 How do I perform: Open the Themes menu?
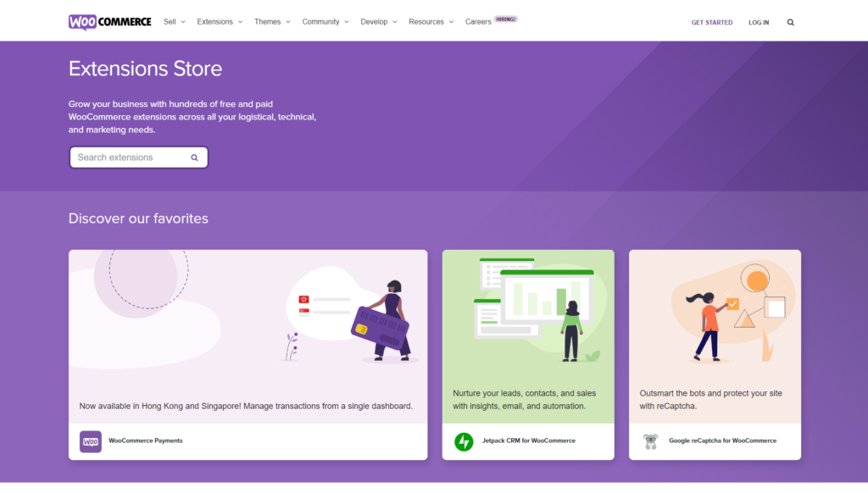(267, 22)
